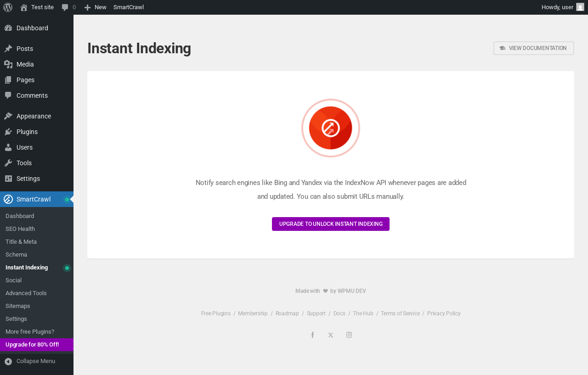
Task: Open the Media menu label
Action: (25, 64)
